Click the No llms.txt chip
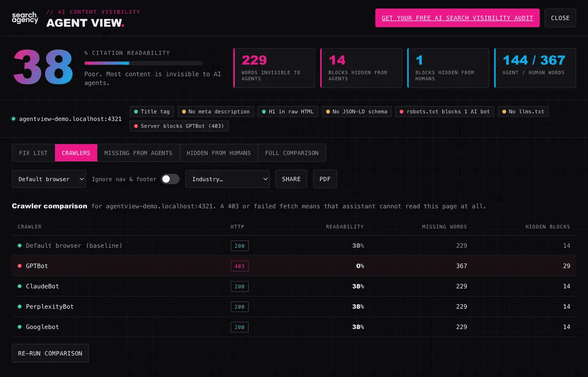The height and width of the screenshot is (377, 588). click(x=523, y=112)
